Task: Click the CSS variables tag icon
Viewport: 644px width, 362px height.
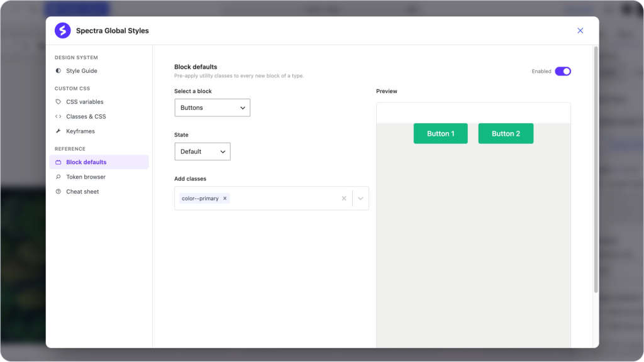Action: coord(58,101)
